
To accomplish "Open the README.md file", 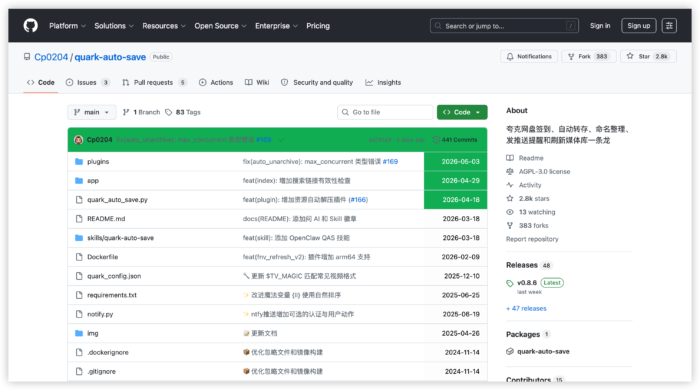I will [106, 219].
